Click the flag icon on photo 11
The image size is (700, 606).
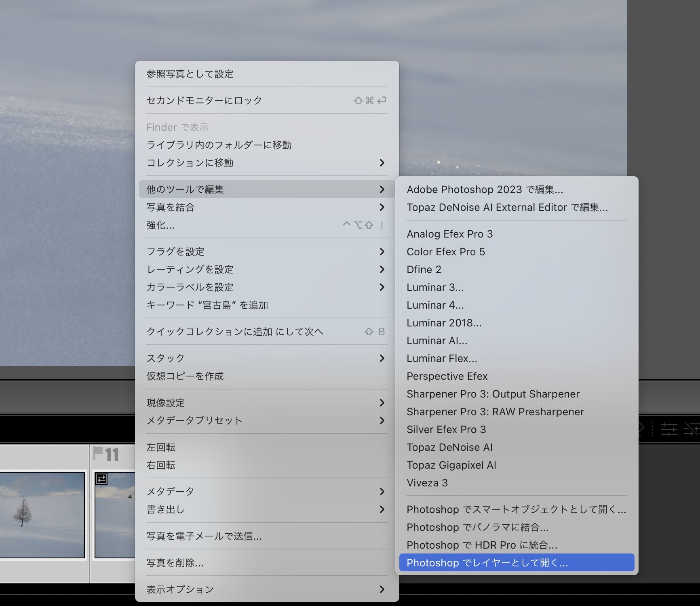click(97, 453)
